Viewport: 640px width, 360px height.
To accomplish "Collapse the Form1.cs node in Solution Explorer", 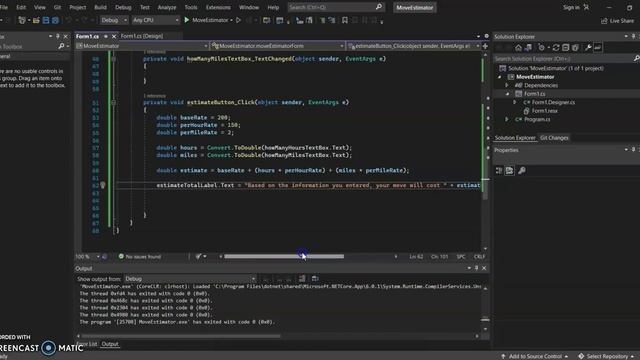I will 507,94.
